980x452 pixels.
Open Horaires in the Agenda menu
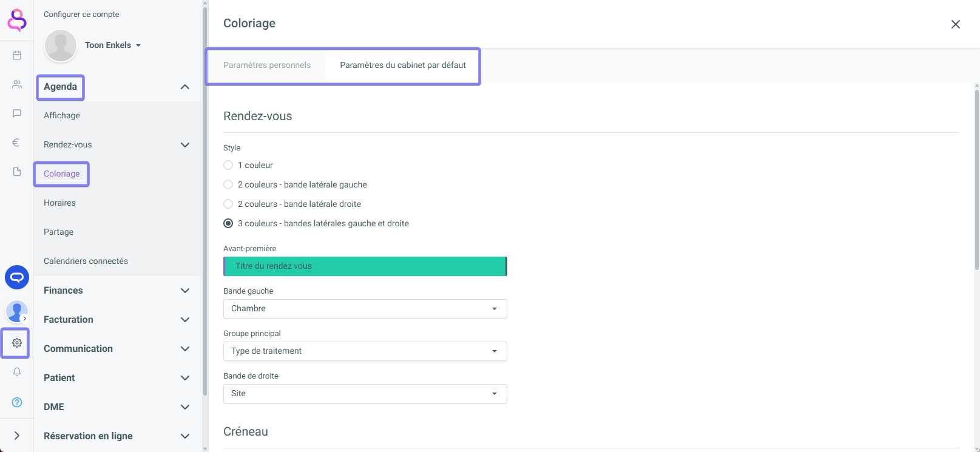(59, 203)
